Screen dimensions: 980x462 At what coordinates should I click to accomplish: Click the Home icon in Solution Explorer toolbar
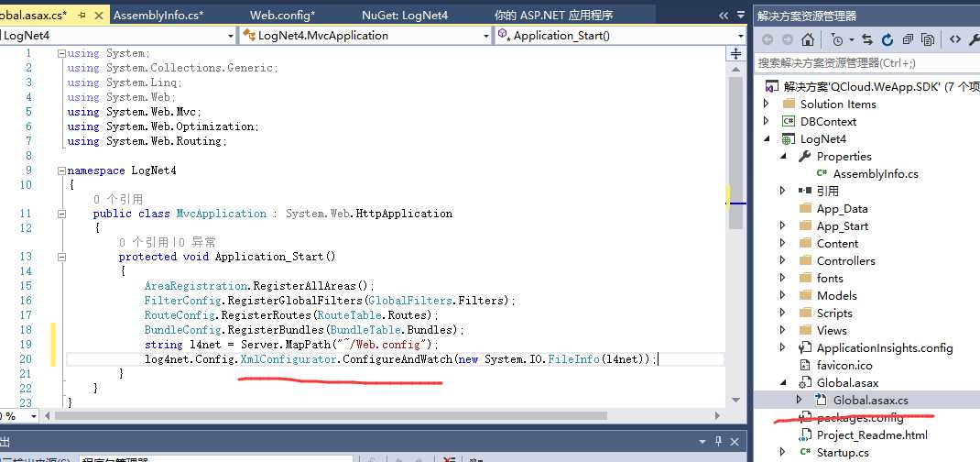click(807, 40)
